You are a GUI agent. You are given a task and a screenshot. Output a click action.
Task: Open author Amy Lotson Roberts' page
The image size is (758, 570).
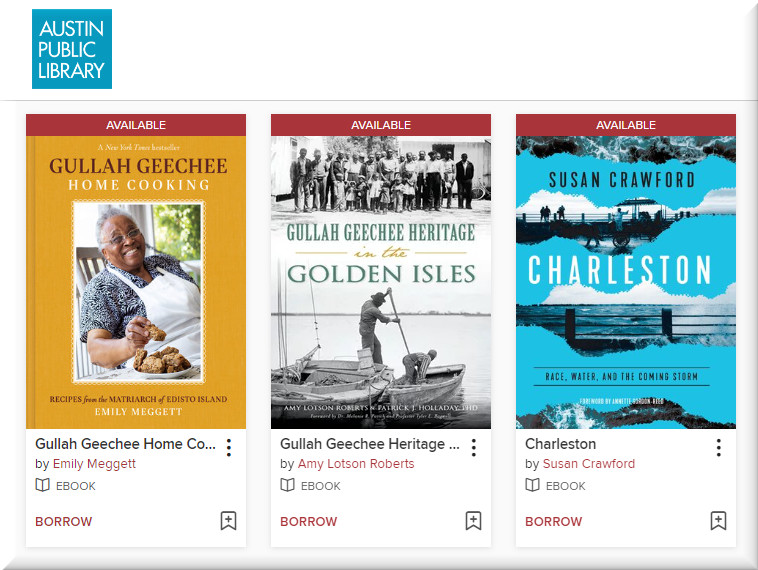[x=355, y=464]
